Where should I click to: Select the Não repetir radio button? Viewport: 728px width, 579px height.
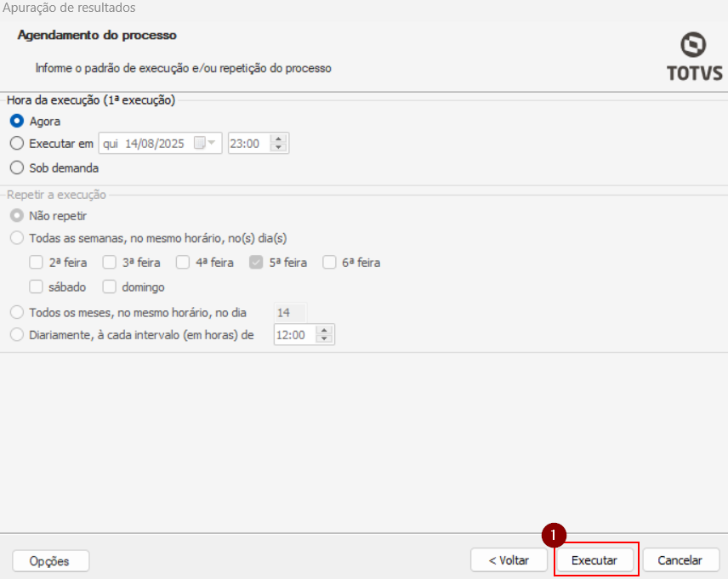[x=17, y=216]
